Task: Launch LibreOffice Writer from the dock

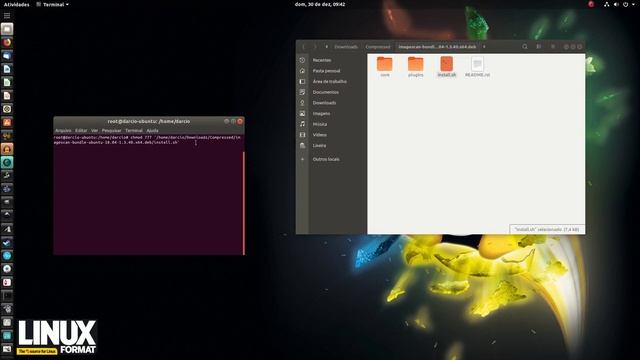Action: 7,69
